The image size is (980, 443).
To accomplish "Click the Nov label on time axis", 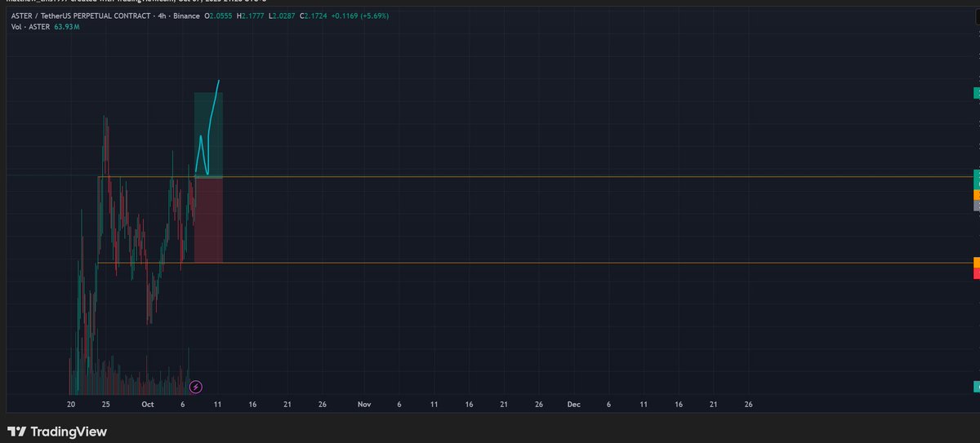I will pos(364,404).
